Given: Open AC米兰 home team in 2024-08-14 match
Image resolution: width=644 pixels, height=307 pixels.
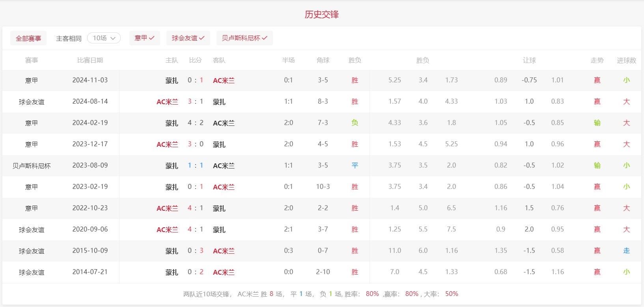Looking at the screenshot, I should point(167,102).
